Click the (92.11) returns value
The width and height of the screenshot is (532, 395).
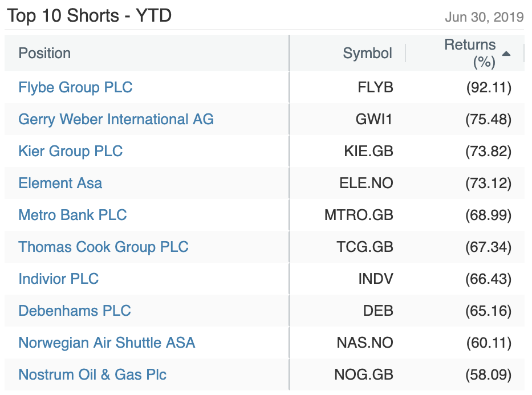[x=488, y=87]
